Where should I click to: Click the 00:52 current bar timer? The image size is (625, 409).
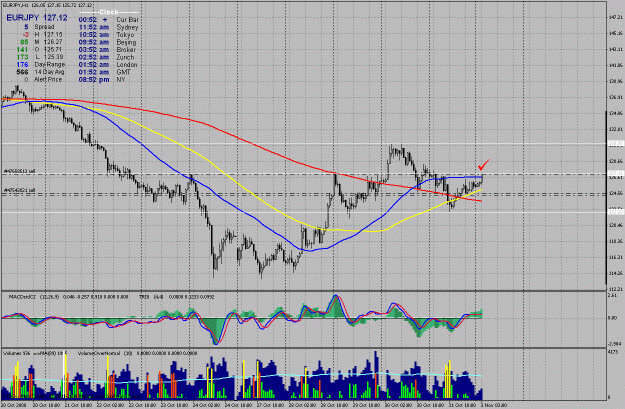(87, 20)
